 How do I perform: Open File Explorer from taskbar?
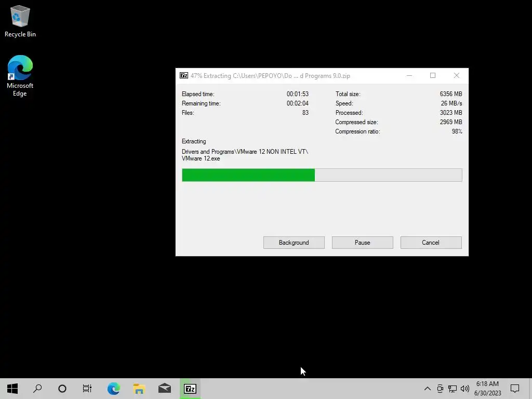coord(139,389)
